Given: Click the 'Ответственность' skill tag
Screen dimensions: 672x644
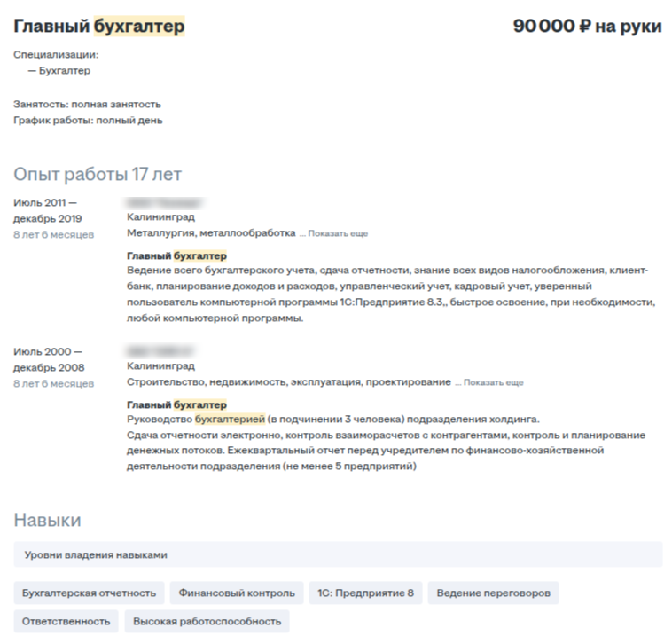Looking at the screenshot, I should (x=66, y=621).
